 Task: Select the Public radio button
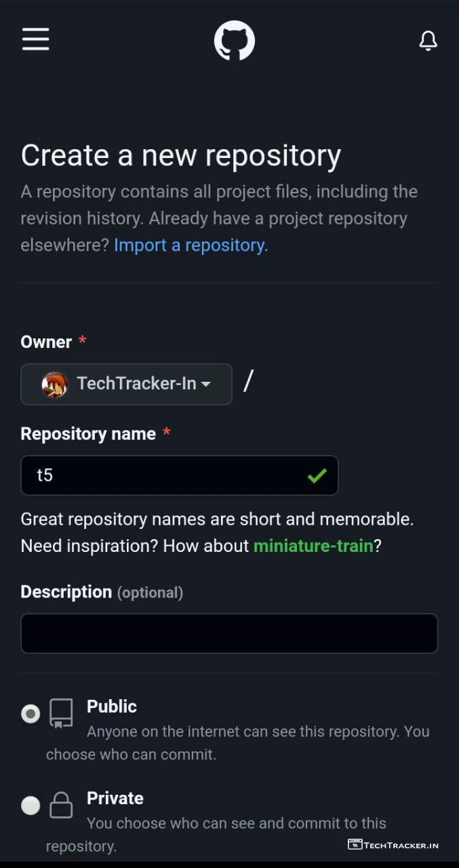coord(31,714)
